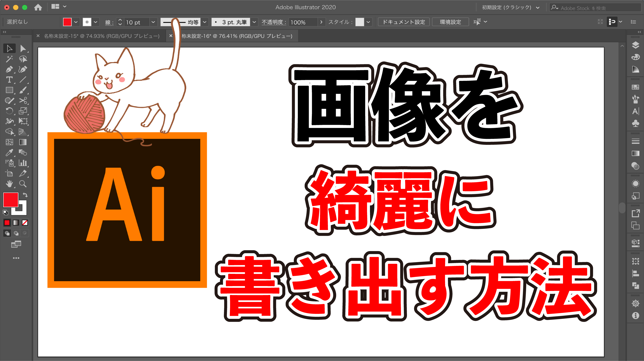Screen dimensions: 644x361
Task: Select the Artboard tool
Action: coord(10,173)
